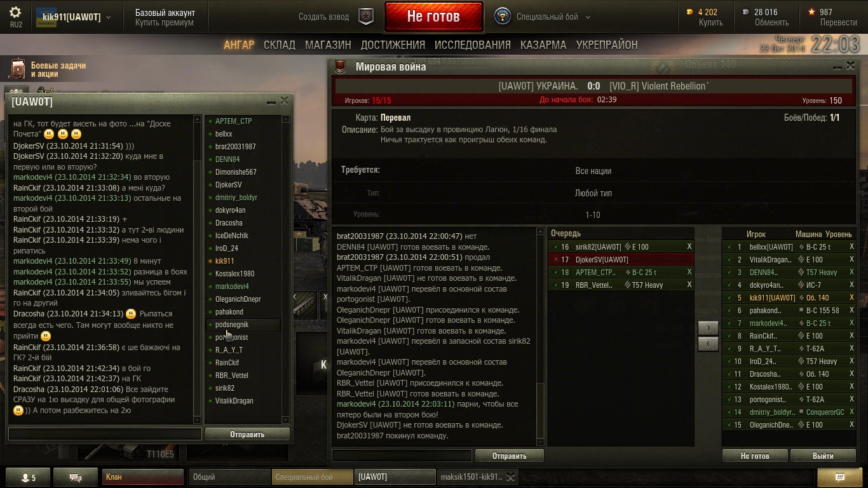Open the chat channels speech-bubble icon
The width and height of the screenshot is (868, 488).
click(76, 477)
